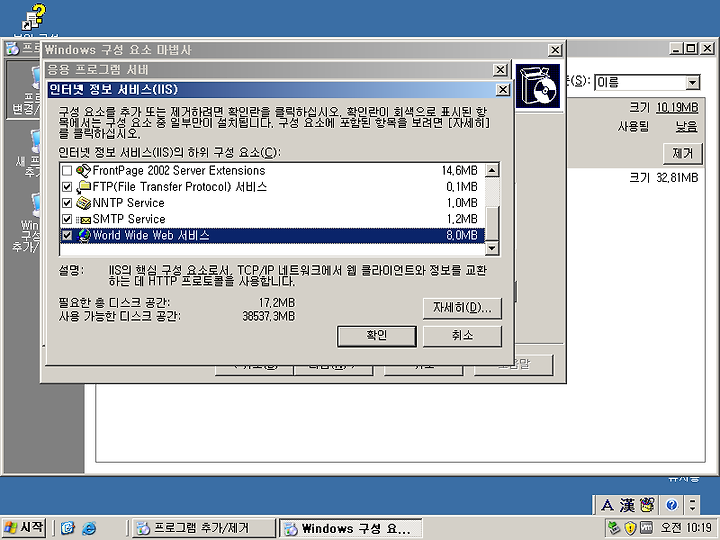The image size is (720, 540).
Task: Click the language bar help icon
Action: pos(671,505)
